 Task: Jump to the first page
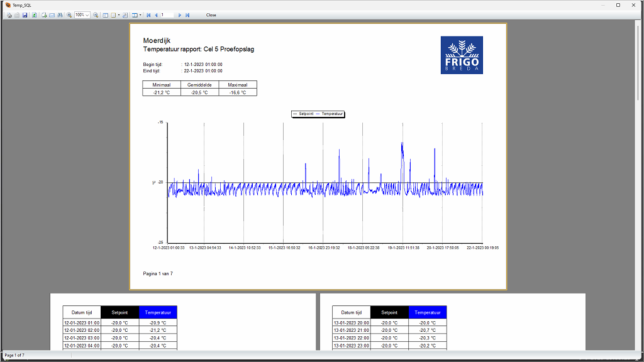(x=148, y=15)
